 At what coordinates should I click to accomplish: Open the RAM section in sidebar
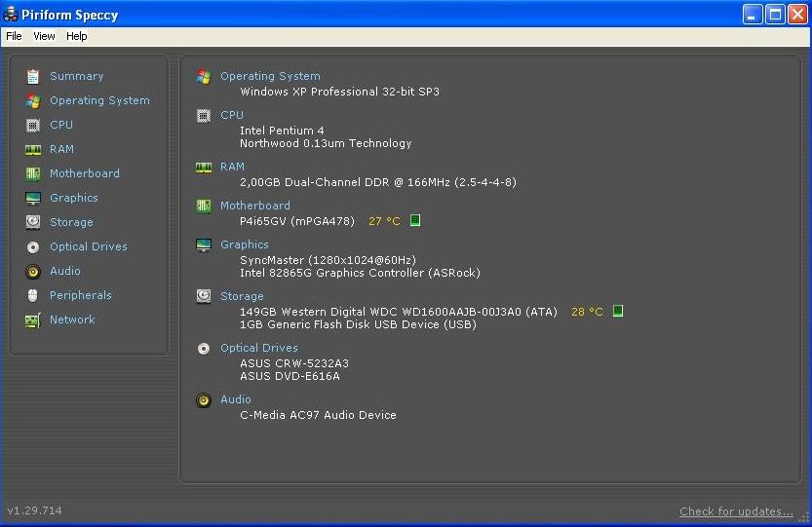(61, 149)
